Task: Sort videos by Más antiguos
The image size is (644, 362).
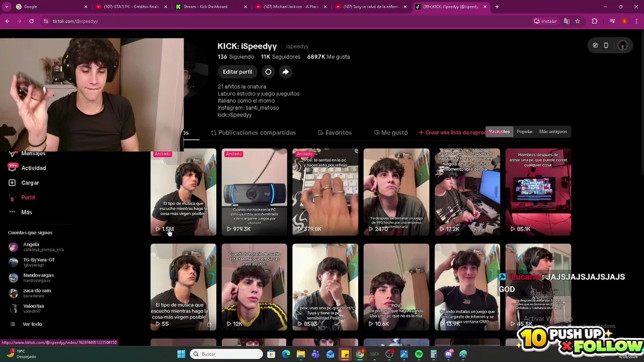Action: [553, 132]
